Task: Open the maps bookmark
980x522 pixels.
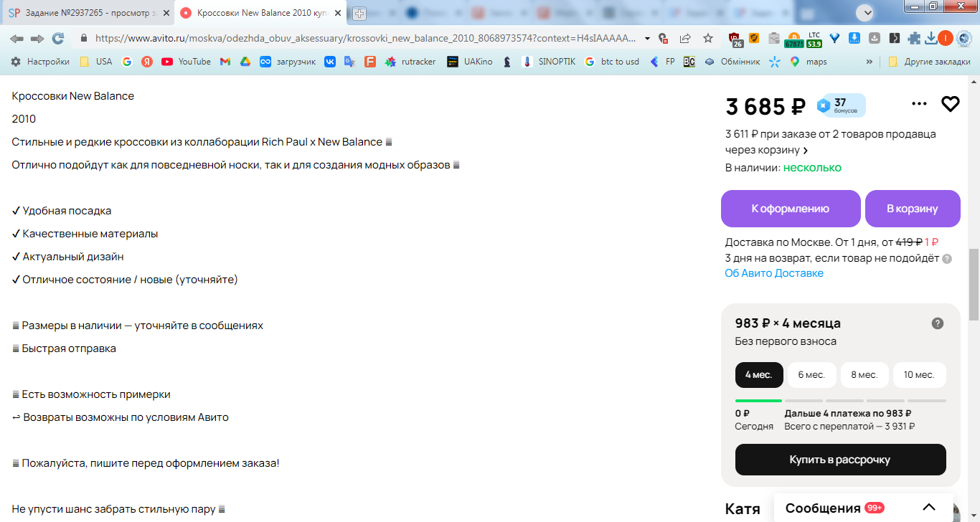Action: [x=808, y=62]
